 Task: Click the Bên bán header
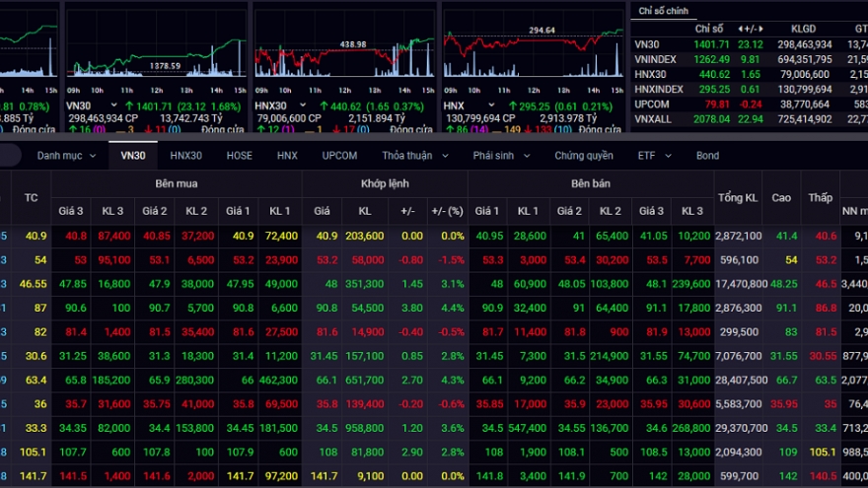[x=591, y=183]
